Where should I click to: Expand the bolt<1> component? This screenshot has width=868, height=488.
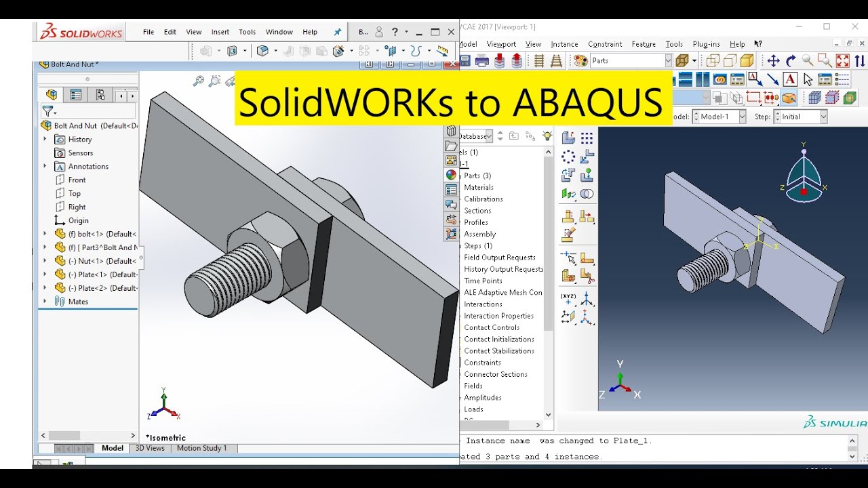point(45,234)
